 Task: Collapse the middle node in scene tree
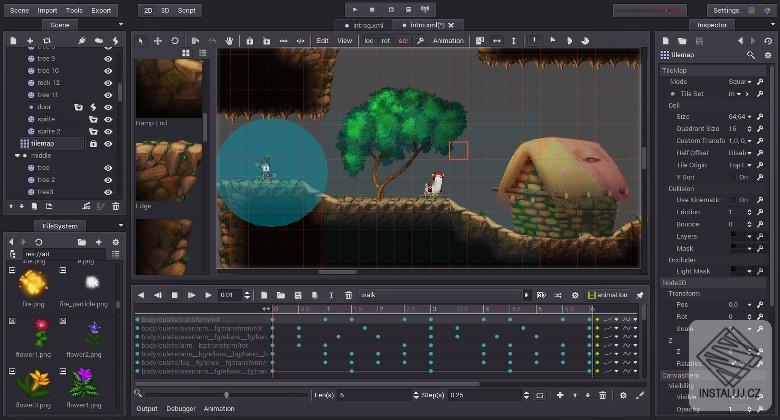coord(17,156)
